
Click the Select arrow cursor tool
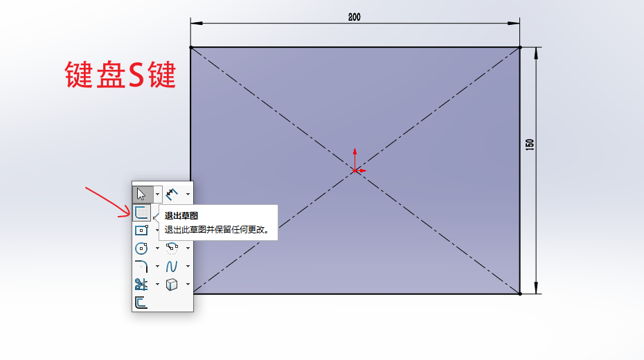[141, 193]
